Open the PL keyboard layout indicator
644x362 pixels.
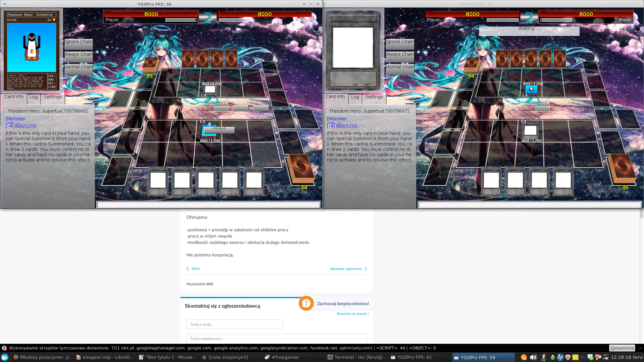583,357
